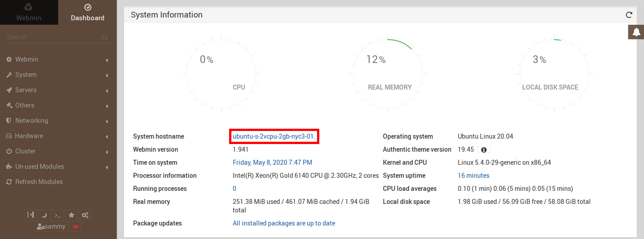Refresh the System Information panel
The image size is (644, 239).
[629, 15]
